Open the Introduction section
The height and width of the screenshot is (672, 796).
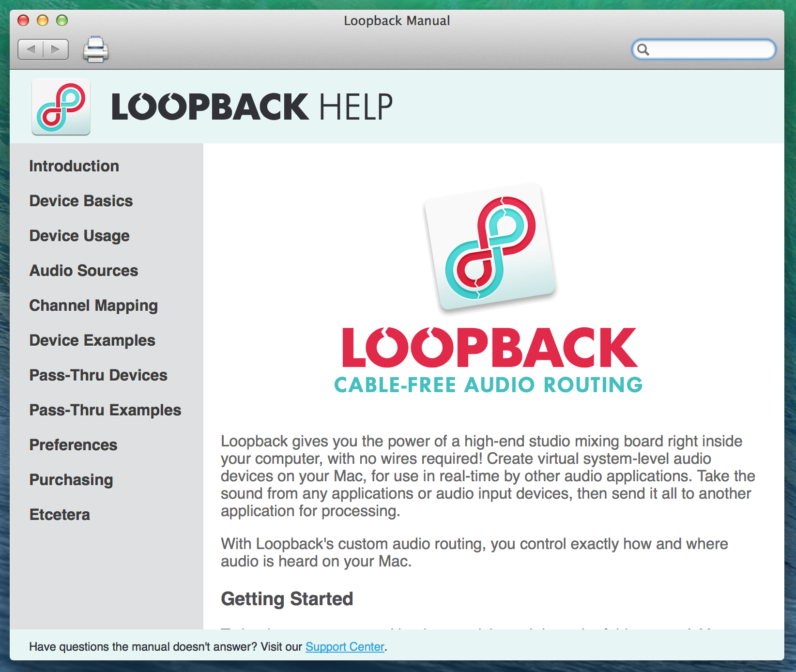(x=74, y=166)
